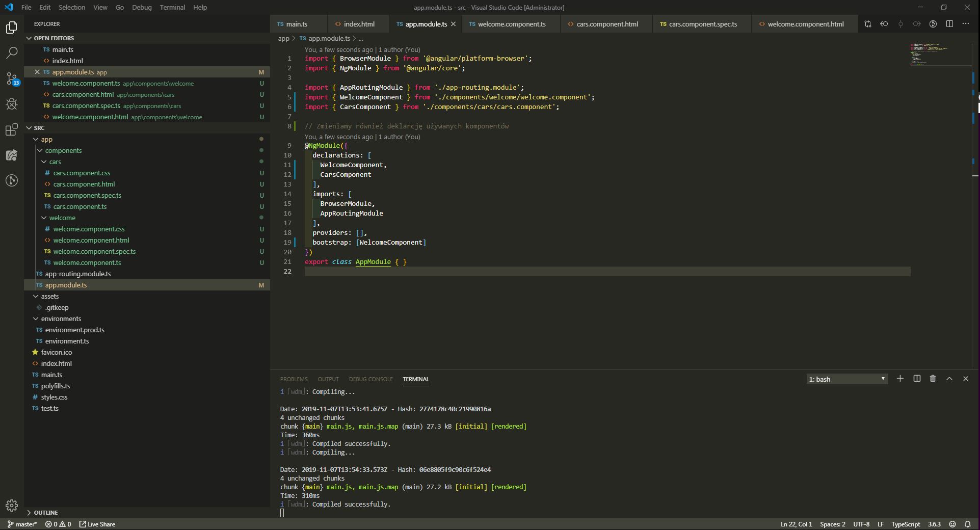This screenshot has height=530, width=980.
Task: Open the Terminal menu
Action: click(172, 7)
